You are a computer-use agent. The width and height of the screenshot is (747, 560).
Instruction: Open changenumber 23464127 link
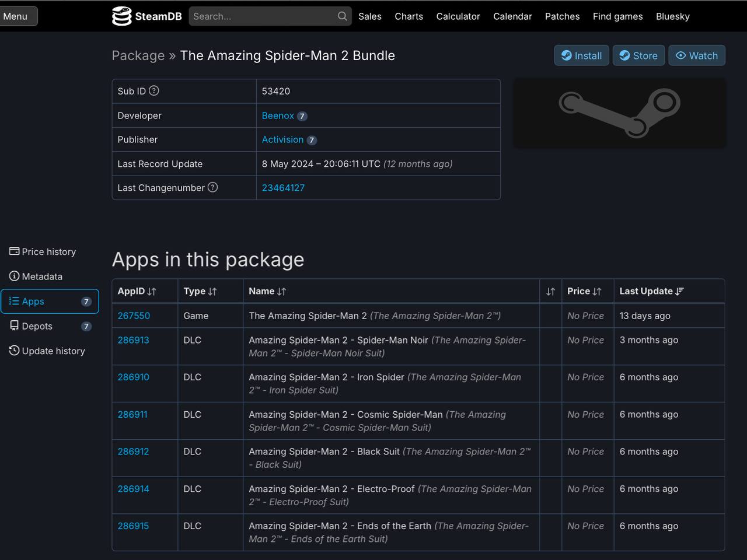(x=283, y=188)
